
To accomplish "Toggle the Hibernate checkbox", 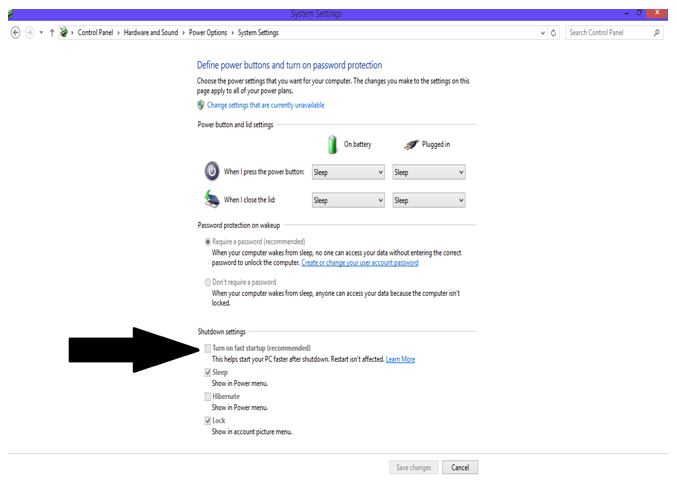I will 208,396.
